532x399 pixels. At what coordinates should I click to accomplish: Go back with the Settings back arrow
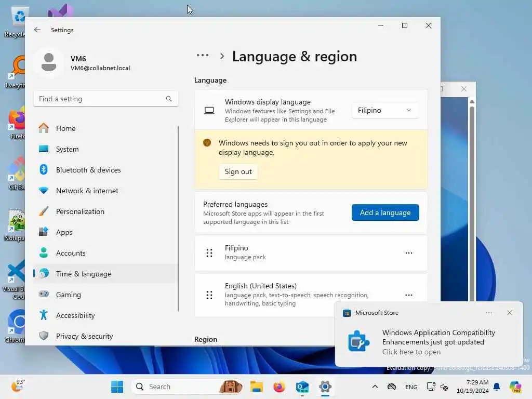[37, 30]
